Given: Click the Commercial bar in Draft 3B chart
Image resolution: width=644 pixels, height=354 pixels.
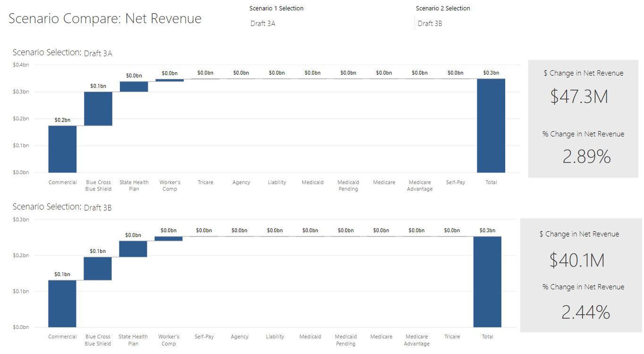Looking at the screenshot, I should (62, 303).
